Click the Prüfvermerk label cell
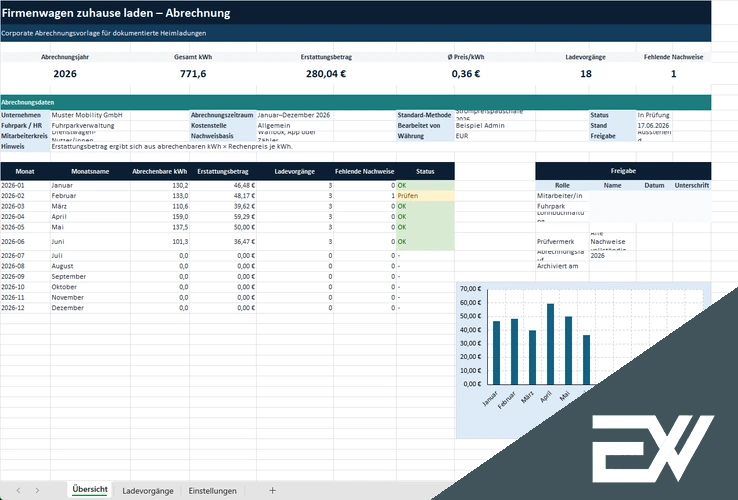 pos(562,242)
